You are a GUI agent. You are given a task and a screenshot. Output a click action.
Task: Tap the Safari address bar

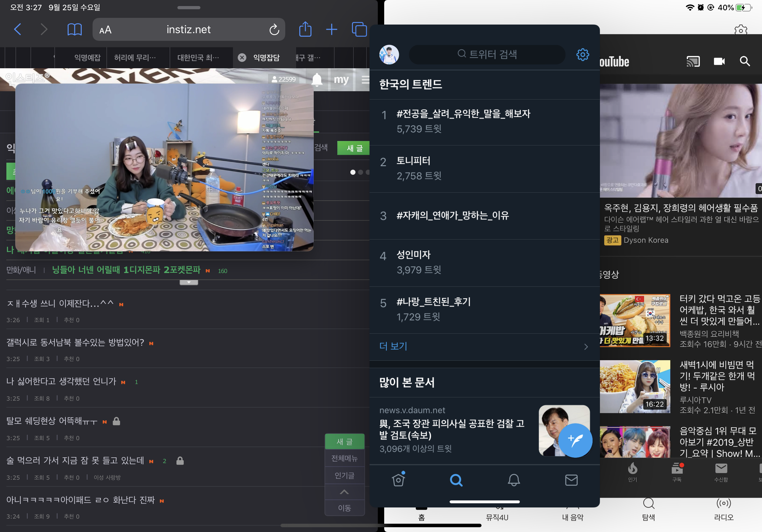pos(189,29)
